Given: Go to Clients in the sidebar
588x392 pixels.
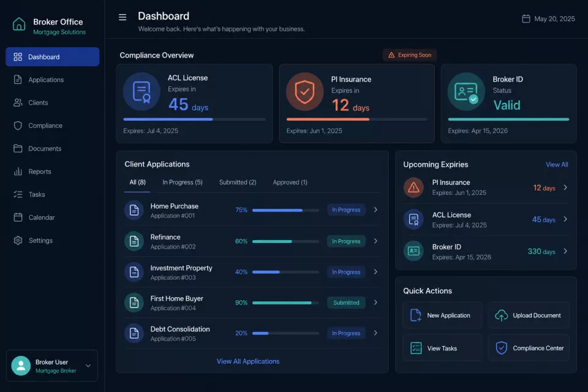Looking at the screenshot, I should coord(53,102).
